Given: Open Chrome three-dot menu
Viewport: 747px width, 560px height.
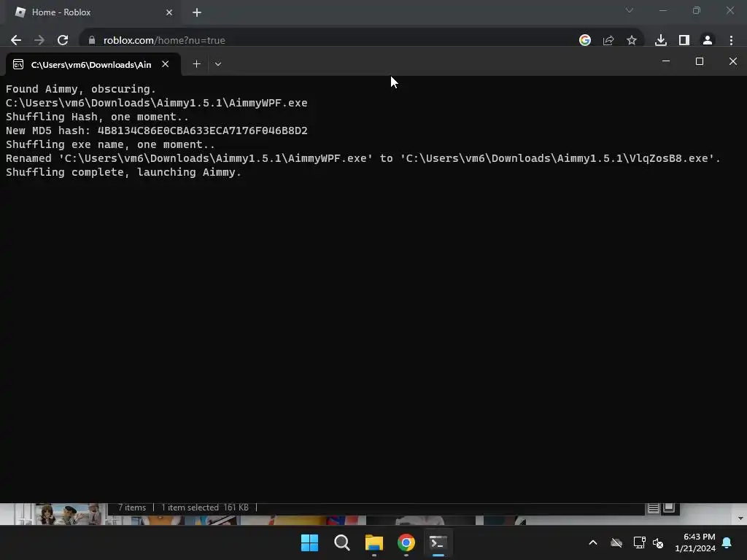Looking at the screenshot, I should click(731, 41).
